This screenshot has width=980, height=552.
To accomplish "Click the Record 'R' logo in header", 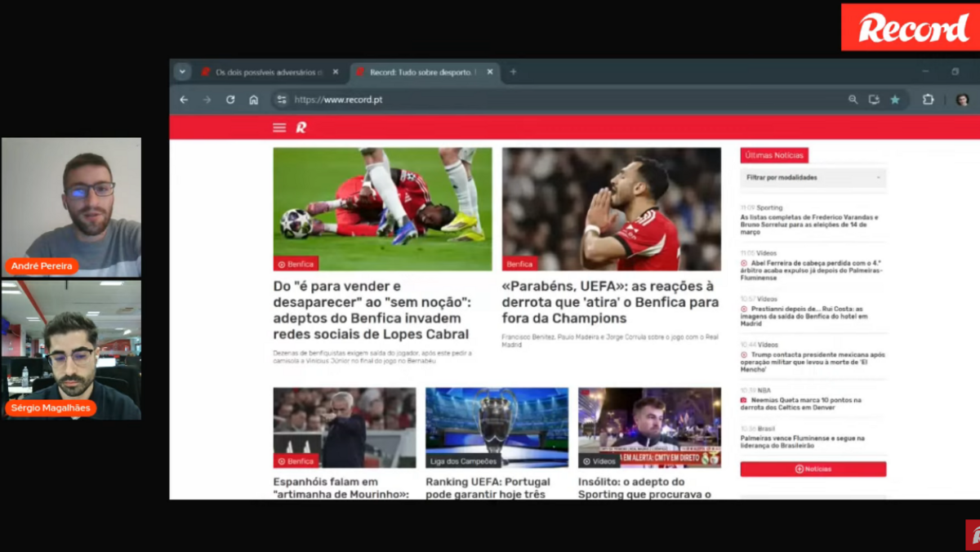I will click(301, 127).
